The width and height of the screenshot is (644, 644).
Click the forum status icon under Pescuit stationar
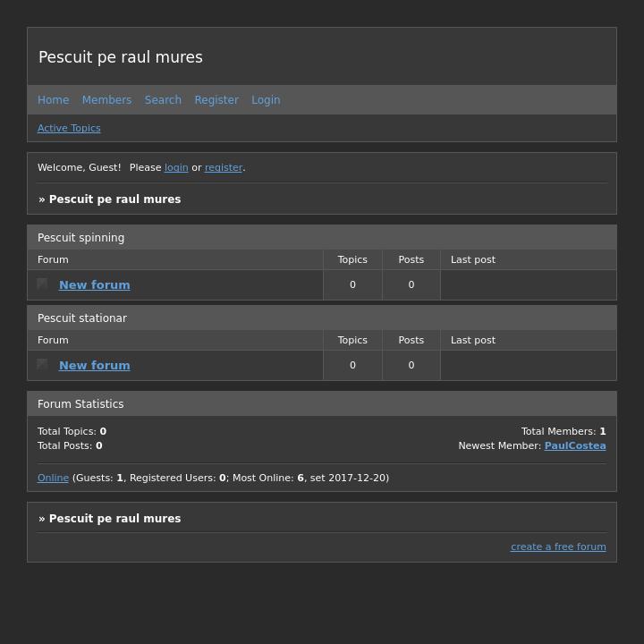[x=42, y=365]
